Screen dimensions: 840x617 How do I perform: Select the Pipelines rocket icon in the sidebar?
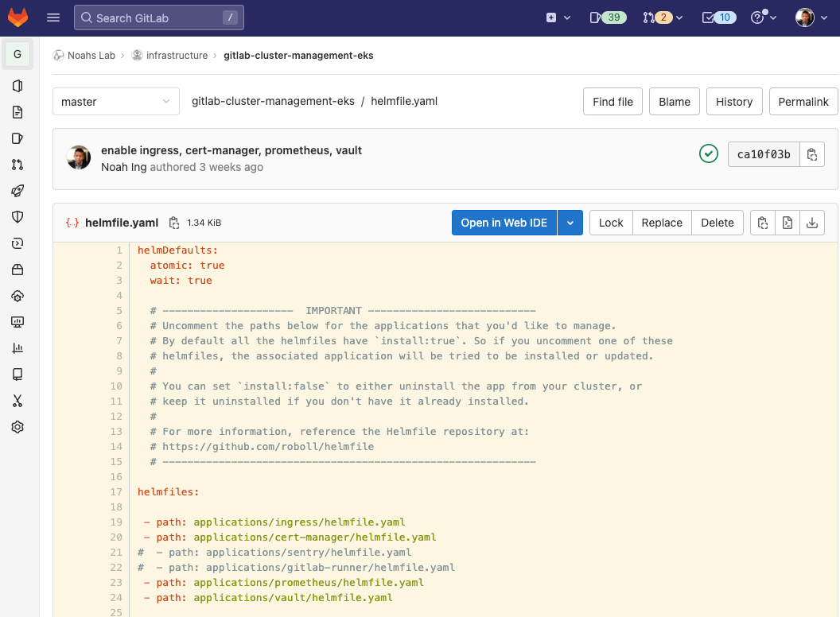point(17,190)
